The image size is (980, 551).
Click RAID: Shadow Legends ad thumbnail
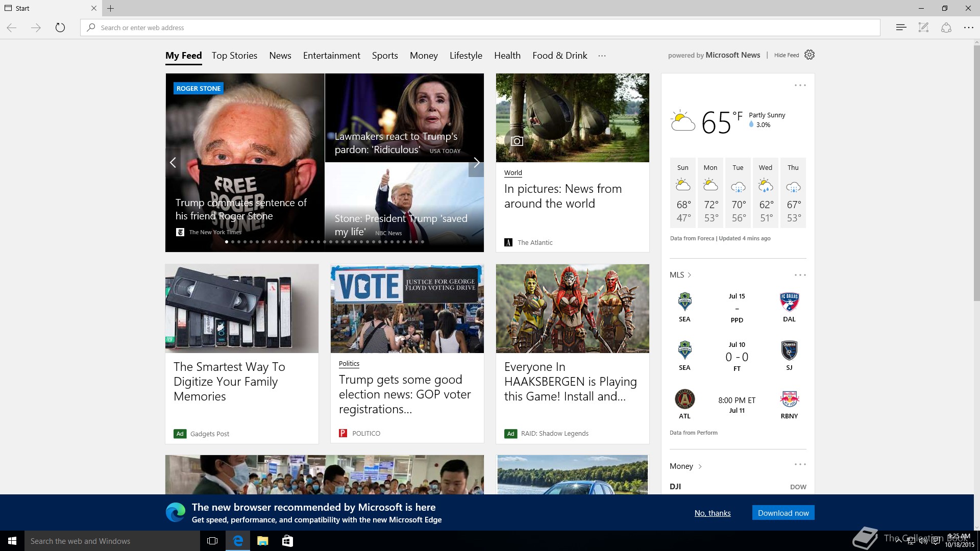pos(573,308)
